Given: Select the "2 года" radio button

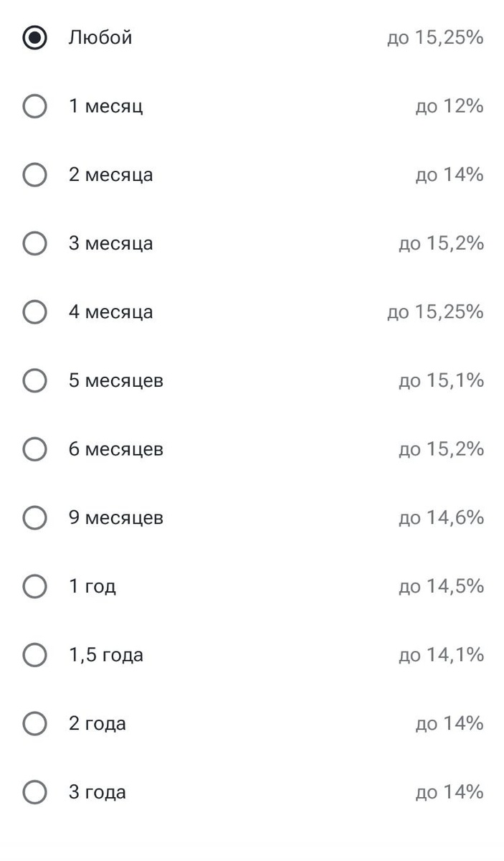Looking at the screenshot, I should point(34,724).
